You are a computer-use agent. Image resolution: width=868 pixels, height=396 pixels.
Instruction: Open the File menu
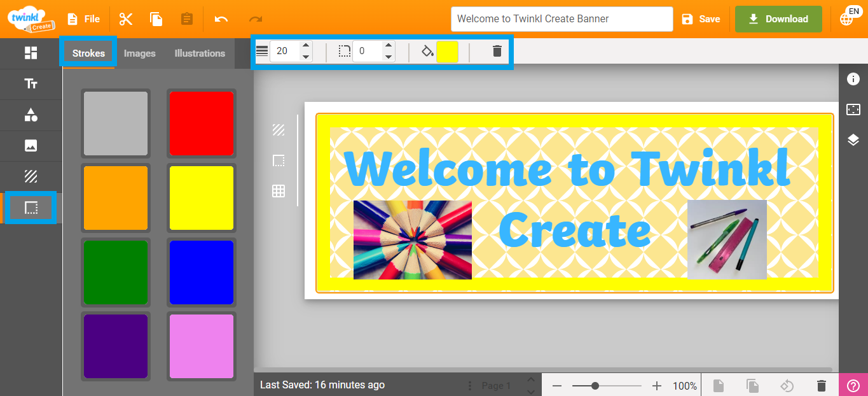coord(83,19)
